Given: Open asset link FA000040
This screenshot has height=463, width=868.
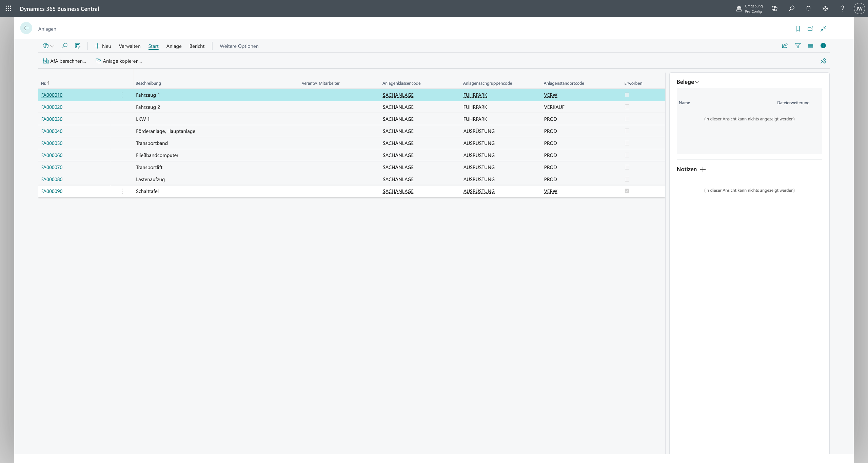Looking at the screenshot, I should coord(52,131).
